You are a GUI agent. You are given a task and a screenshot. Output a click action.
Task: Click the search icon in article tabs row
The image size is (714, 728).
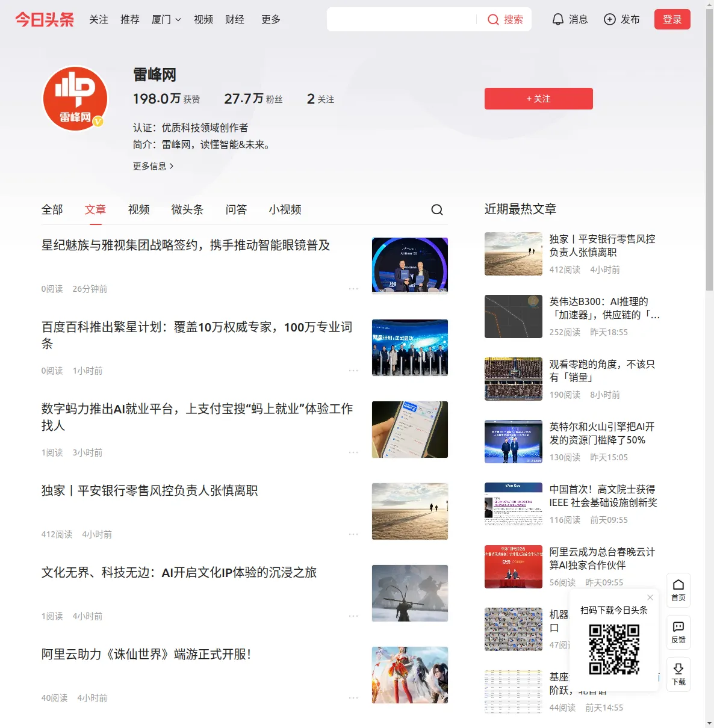[437, 209]
